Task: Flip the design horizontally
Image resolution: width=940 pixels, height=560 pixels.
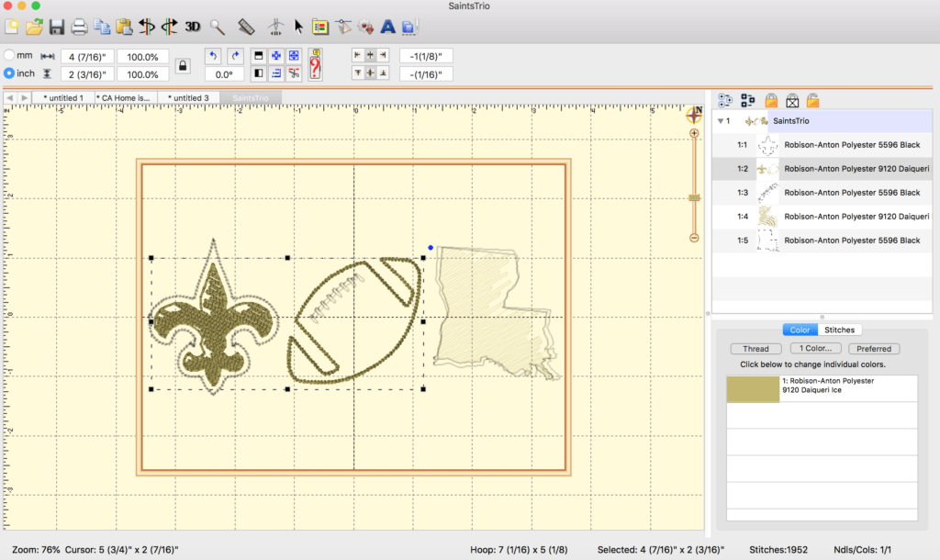Action: tap(149, 27)
